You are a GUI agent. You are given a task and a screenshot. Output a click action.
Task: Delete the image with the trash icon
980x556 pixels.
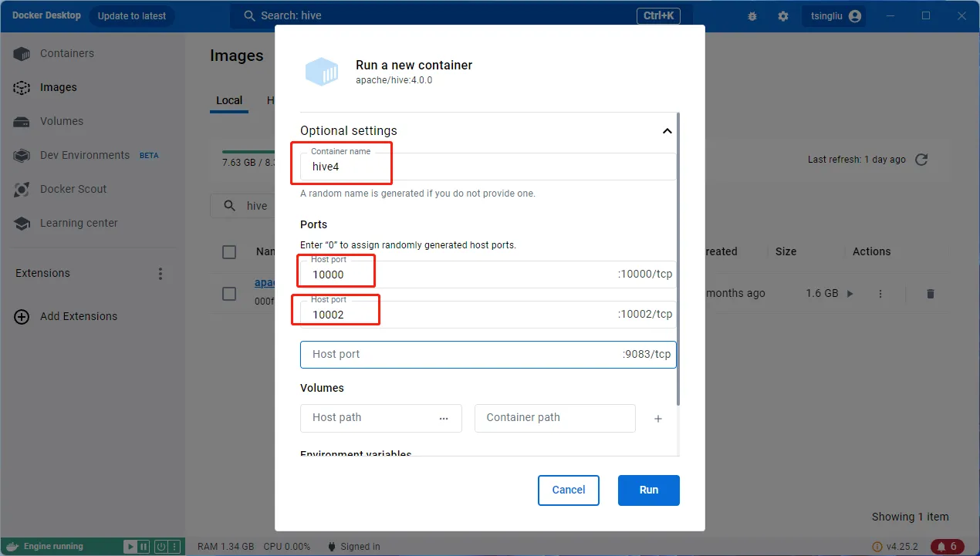click(x=931, y=294)
